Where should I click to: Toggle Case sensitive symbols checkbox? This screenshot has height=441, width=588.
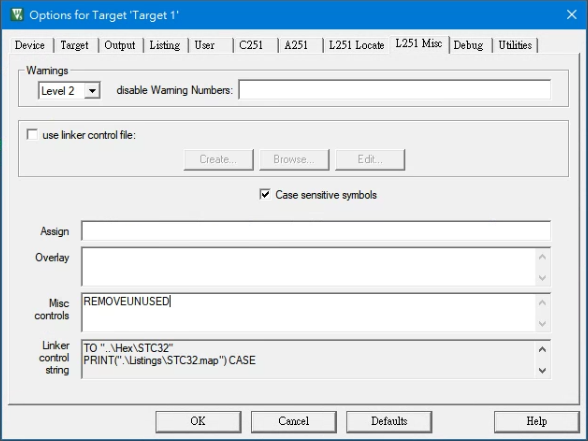(265, 195)
